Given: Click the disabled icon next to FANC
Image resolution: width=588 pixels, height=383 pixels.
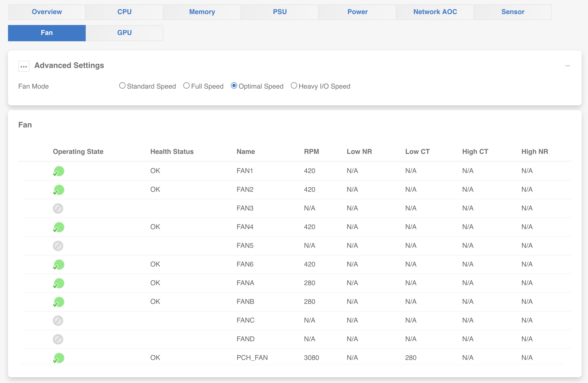Looking at the screenshot, I should [58, 321].
